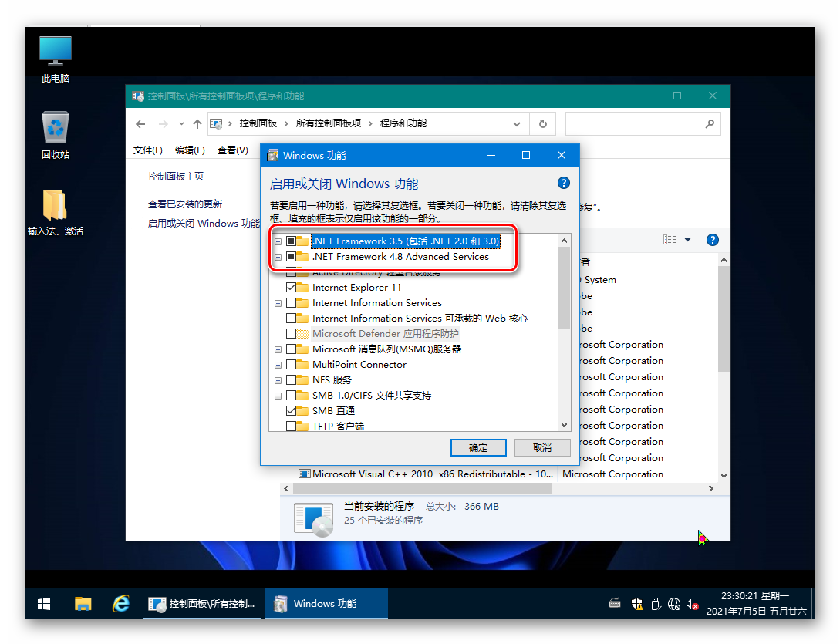Click the 取消 button in Windows 功能

pos(542,448)
